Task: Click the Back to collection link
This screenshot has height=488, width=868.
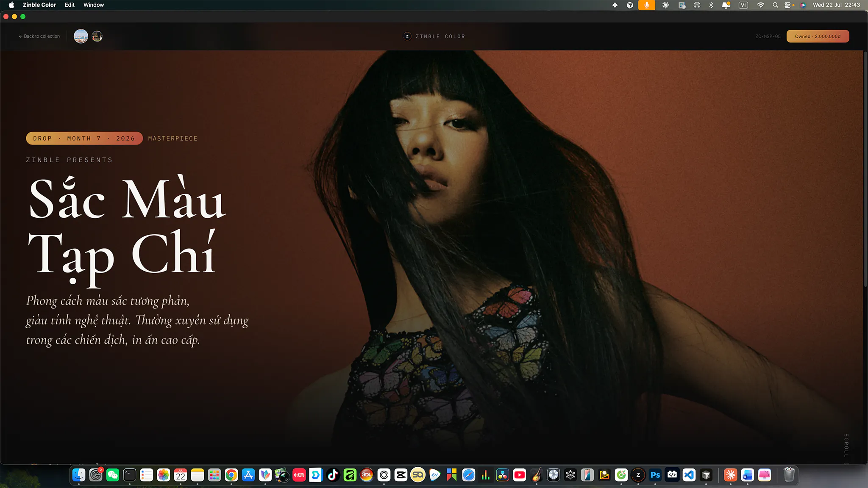Action: (39, 36)
